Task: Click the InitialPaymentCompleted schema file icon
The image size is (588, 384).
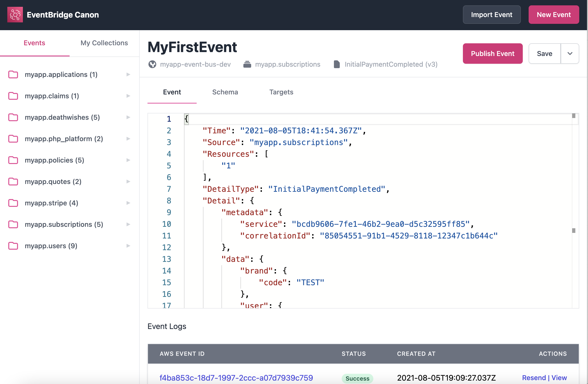Action: pos(337,64)
